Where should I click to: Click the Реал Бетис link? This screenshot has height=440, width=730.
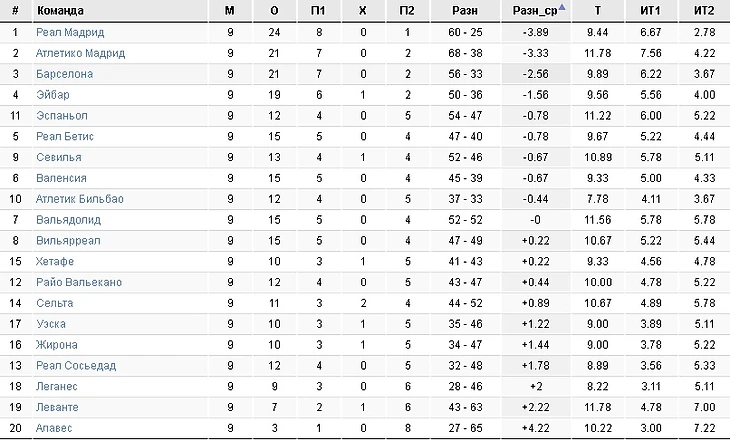tap(66, 137)
